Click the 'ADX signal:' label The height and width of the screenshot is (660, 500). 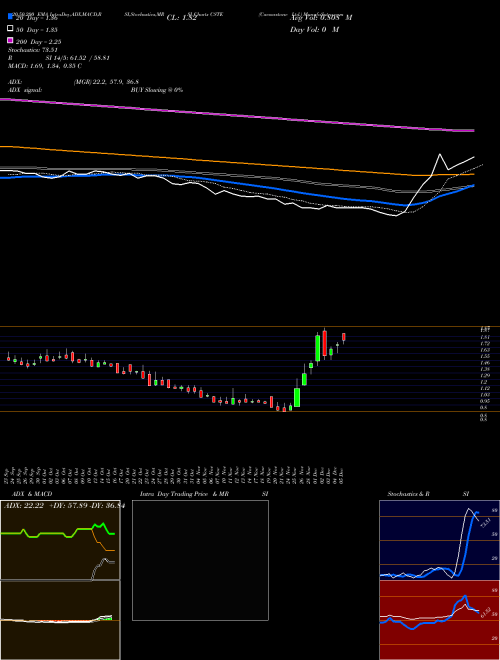(x=25, y=90)
